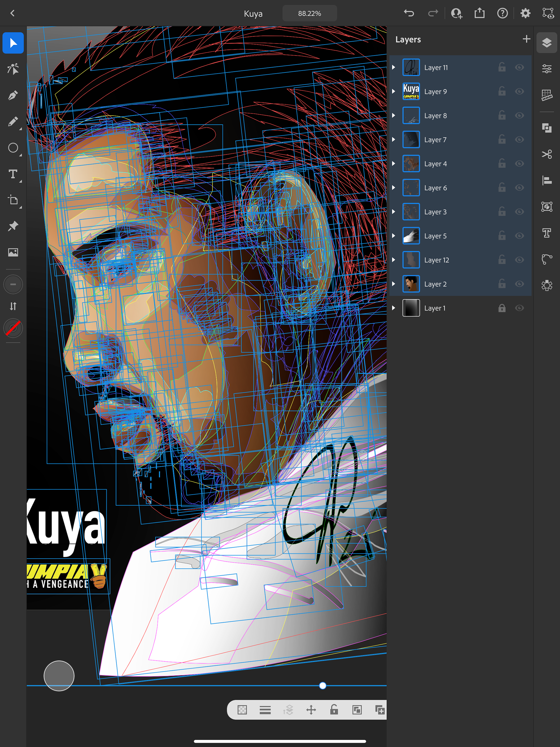The width and height of the screenshot is (560, 747).
Task: Open the Smart shape settings panel
Action: pos(547,286)
